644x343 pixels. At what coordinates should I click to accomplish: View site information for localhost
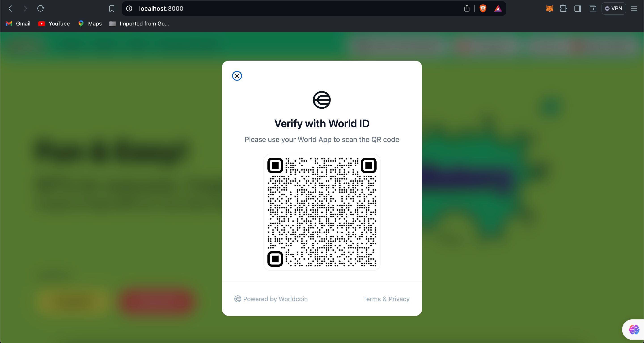click(x=129, y=8)
